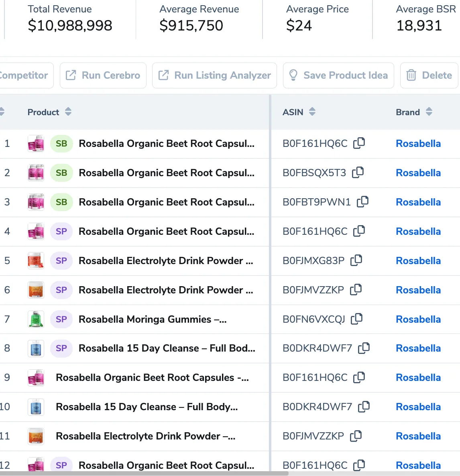Click SP badge in row 5
The height and width of the screenshot is (476, 460).
pos(61,260)
